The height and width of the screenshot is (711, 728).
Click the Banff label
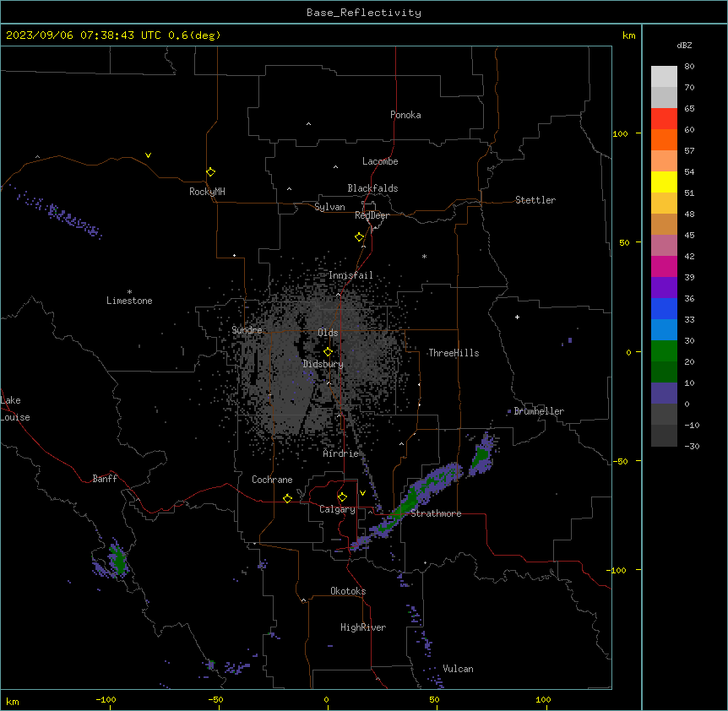pos(105,479)
